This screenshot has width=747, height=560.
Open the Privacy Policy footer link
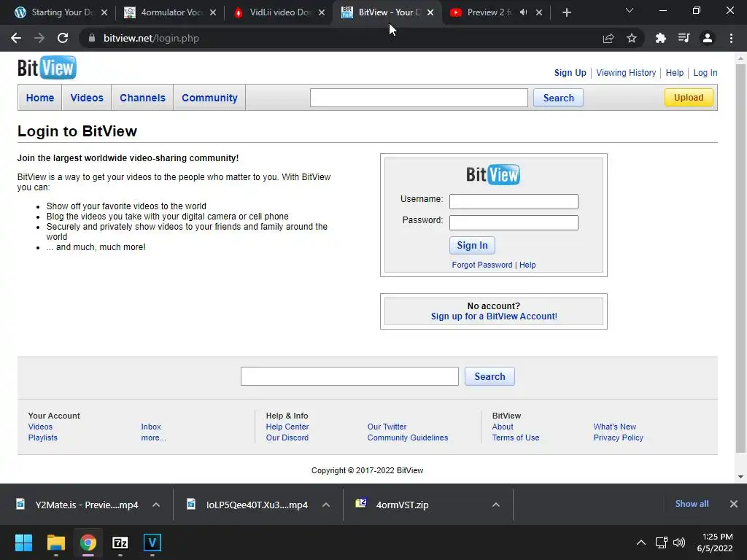[618, 437]
